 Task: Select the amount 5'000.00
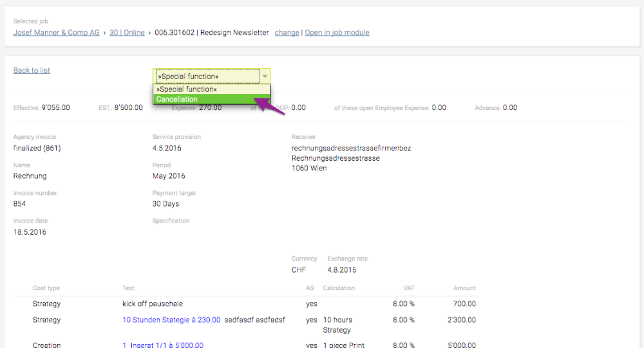(462, 345)
